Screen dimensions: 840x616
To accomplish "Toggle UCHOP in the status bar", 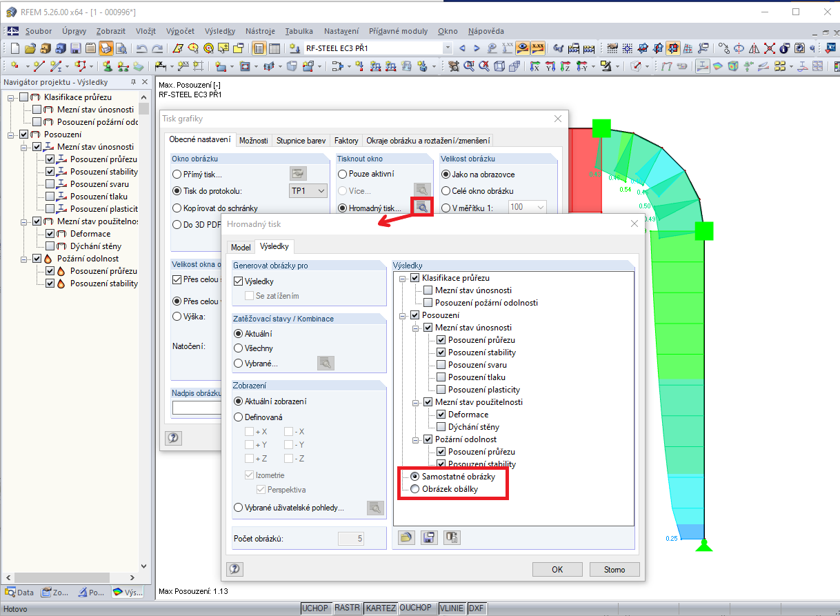I will (x=315, y=608).
